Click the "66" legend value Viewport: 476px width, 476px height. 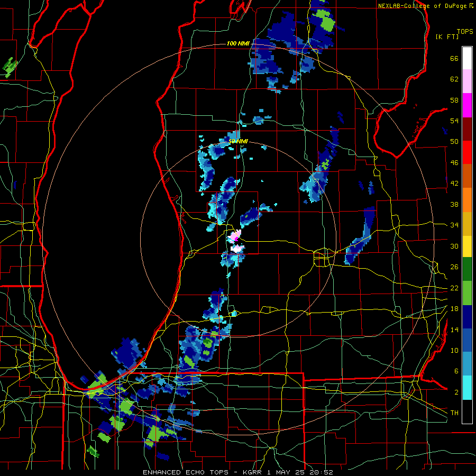pos(454,59)
